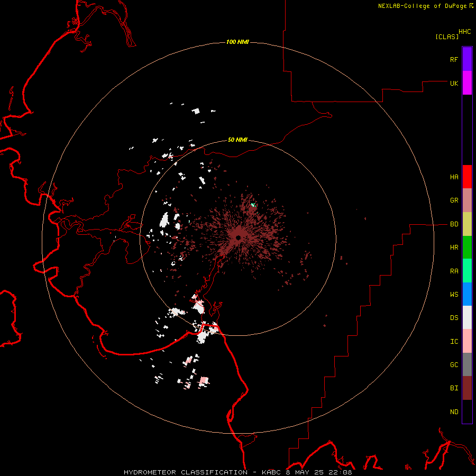Click the GR legend label
The image size is (476, 476).
pos(454,200)
